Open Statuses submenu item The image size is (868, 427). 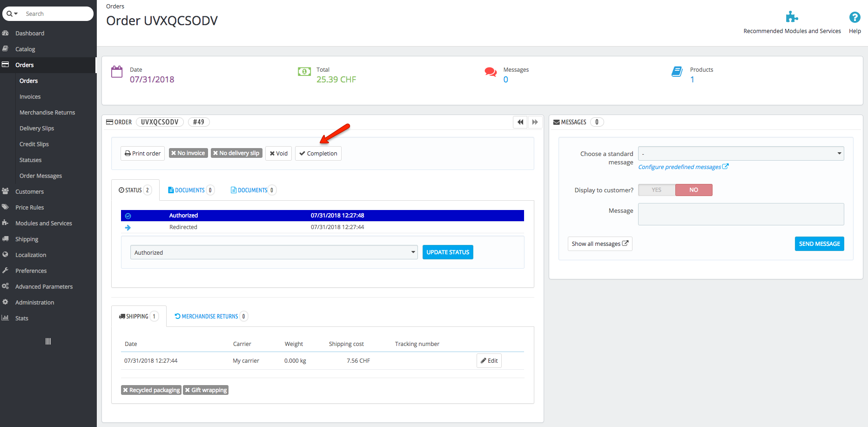click(x=30, y=160)
